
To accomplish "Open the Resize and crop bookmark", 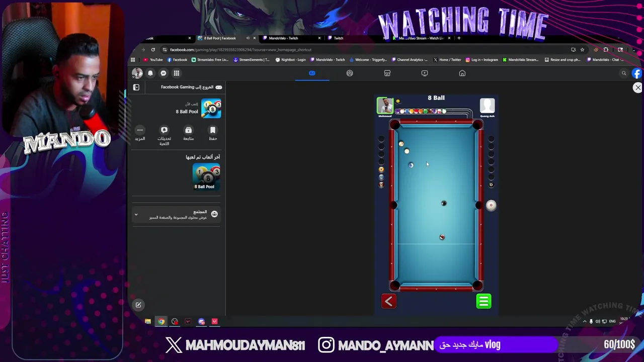I will [562, 60].
